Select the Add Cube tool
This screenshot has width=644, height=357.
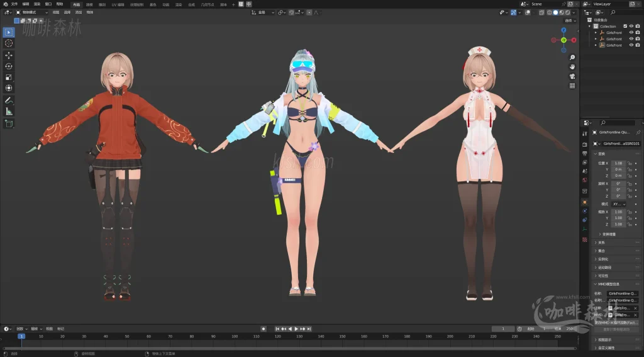pyautogui.click(x=9, y=123)
